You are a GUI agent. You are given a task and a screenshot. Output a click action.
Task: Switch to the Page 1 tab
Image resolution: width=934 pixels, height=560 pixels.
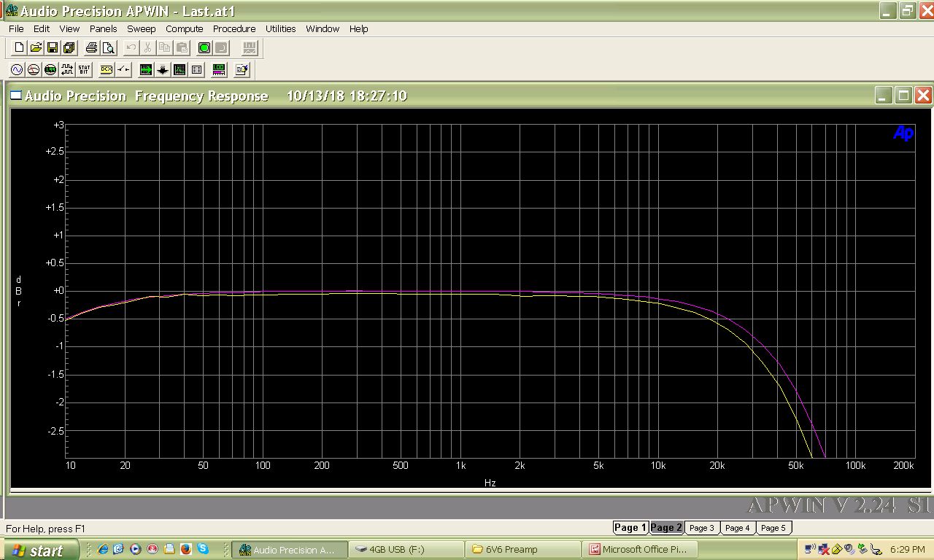pyautogui.click(x=630, y=527)
